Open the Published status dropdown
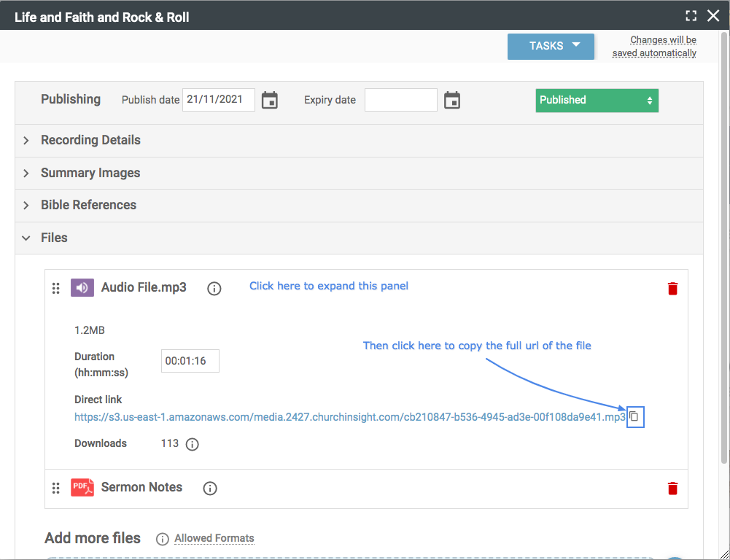 click(597, 101)
